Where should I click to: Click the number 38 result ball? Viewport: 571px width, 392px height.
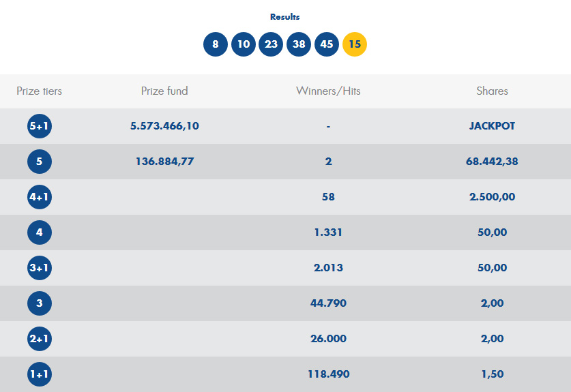[x=299, y=44]
